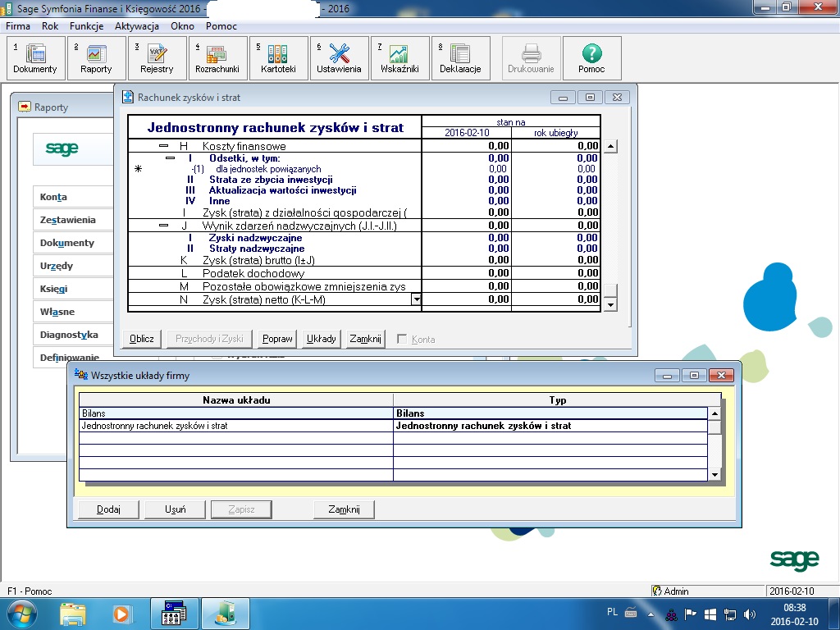Open Windows Explorer from the taskbar
This screenshot has width=840, height=630.
tap(73, 614)
